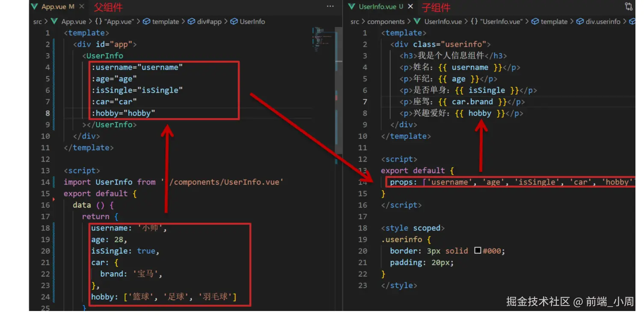Screen dimensions: 644x317
Task: Click the <h3>我是个人信息组件</h3> line
Action: [453, 56]
